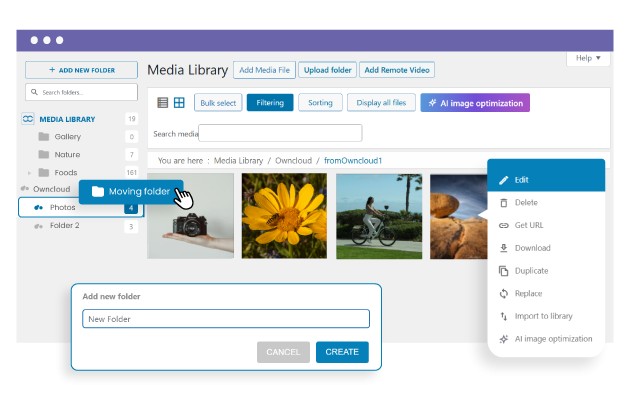The width and height of the screenshot is (630, 400).
Task: Toggle the Filtering button
Action: 270,103
